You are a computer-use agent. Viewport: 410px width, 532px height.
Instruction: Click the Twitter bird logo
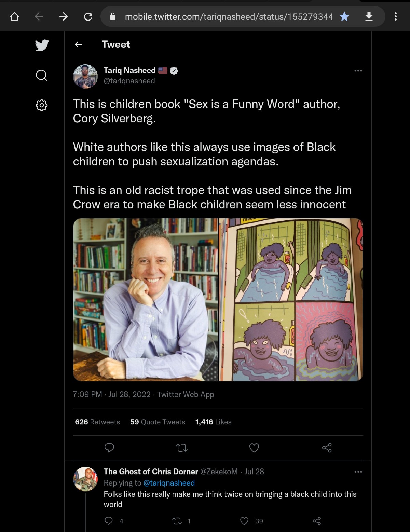[42, 45]
